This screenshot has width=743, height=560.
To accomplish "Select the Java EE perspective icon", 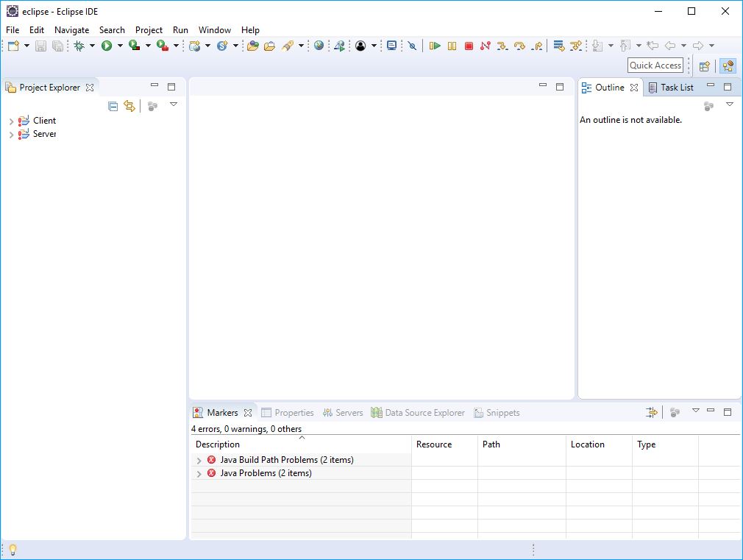I will 728,66.
